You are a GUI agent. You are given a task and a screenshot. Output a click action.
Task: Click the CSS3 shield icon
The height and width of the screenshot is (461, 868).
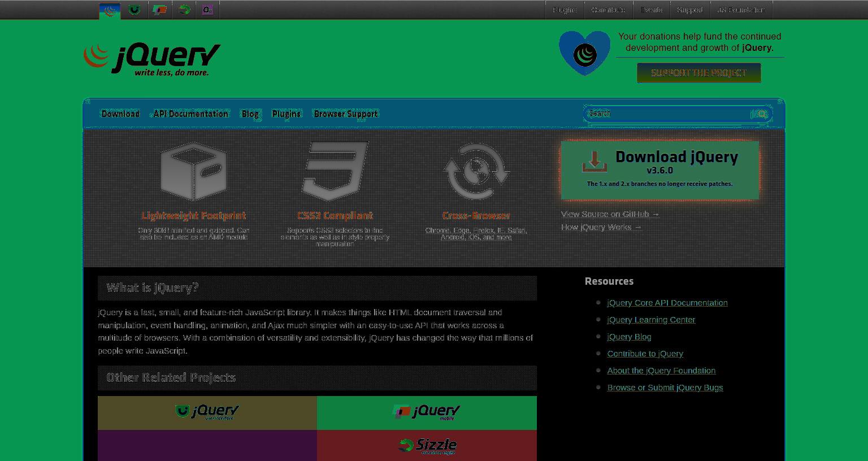tap(335, 171)
